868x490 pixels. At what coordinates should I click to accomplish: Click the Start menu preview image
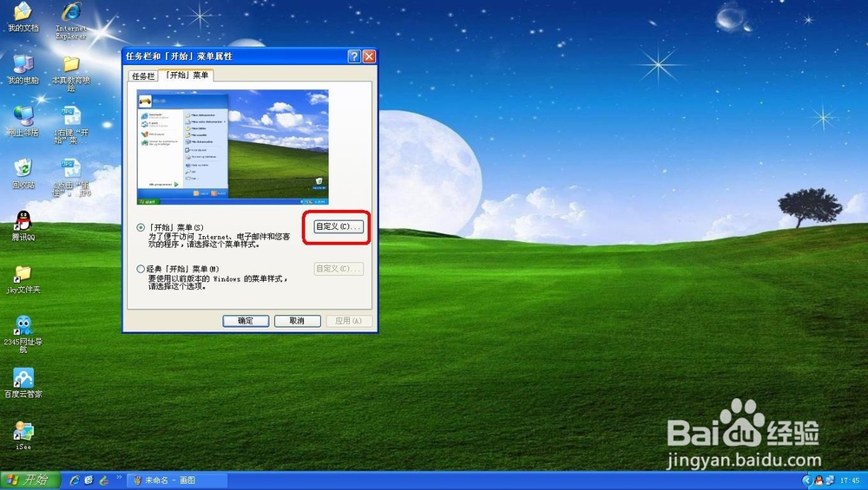point(233,147)
